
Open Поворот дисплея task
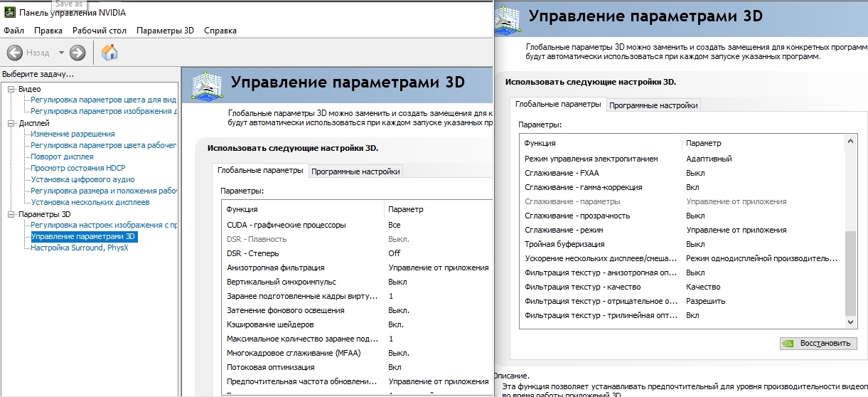[62, 157]
